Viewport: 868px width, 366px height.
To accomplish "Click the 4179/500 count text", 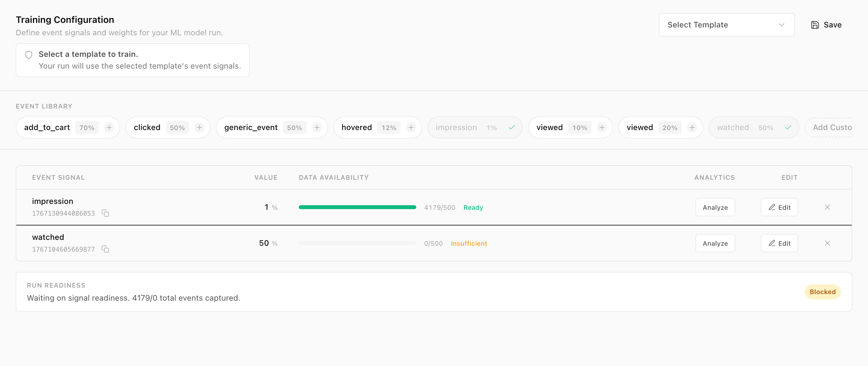I will 439,208.
